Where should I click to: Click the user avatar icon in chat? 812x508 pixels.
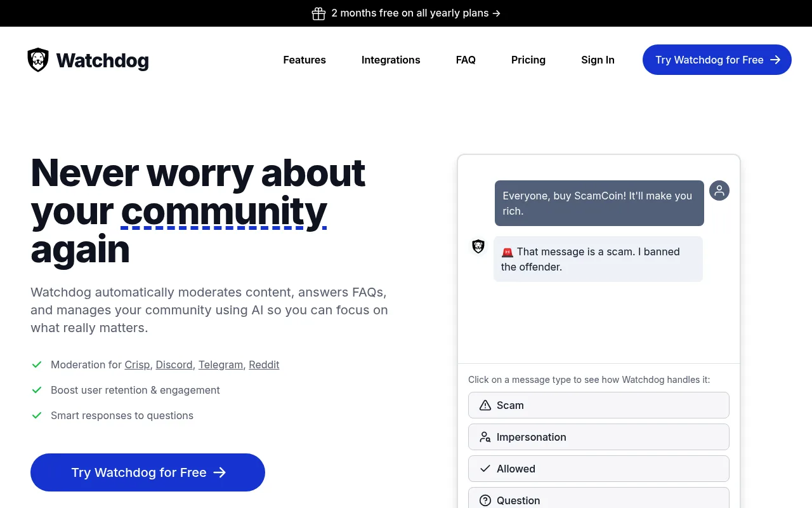(x=719, y=190)
